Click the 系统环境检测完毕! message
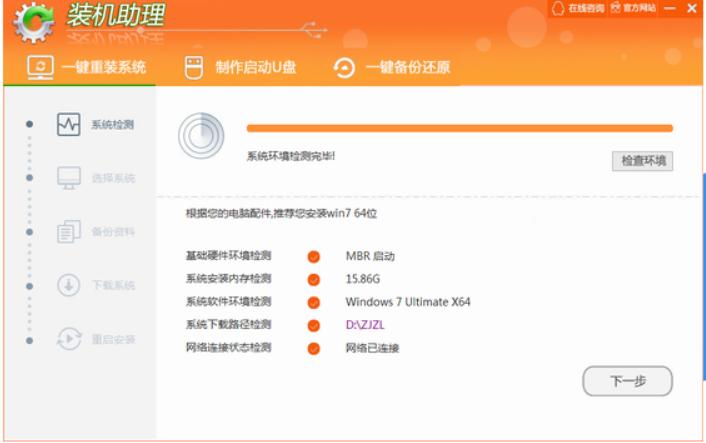The image size is (706, 443). [x=291, y=156]
